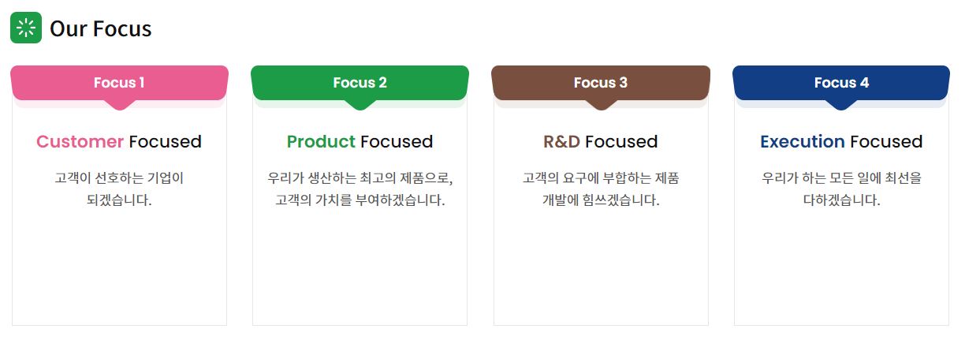Click the pink pointer arrow under Focus 1
This screenshot has width=980, height=355.
[119, 105]
